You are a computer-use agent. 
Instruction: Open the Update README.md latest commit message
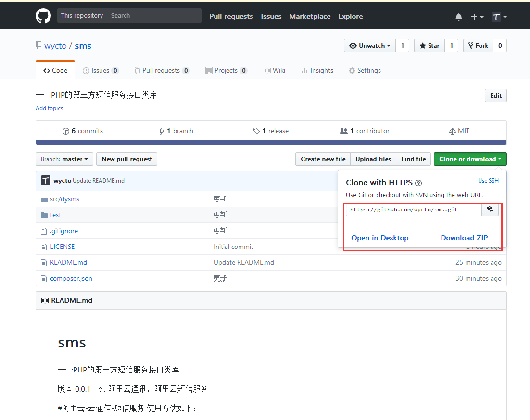pos(99,181)
